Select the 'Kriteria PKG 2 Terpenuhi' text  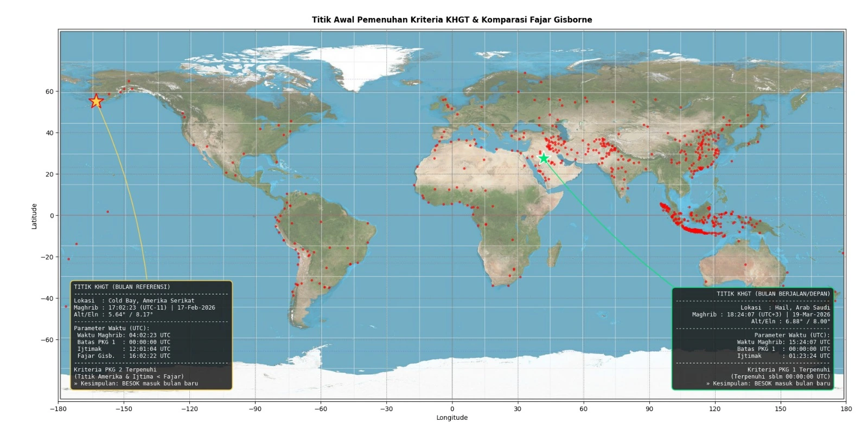click(115, 370)
